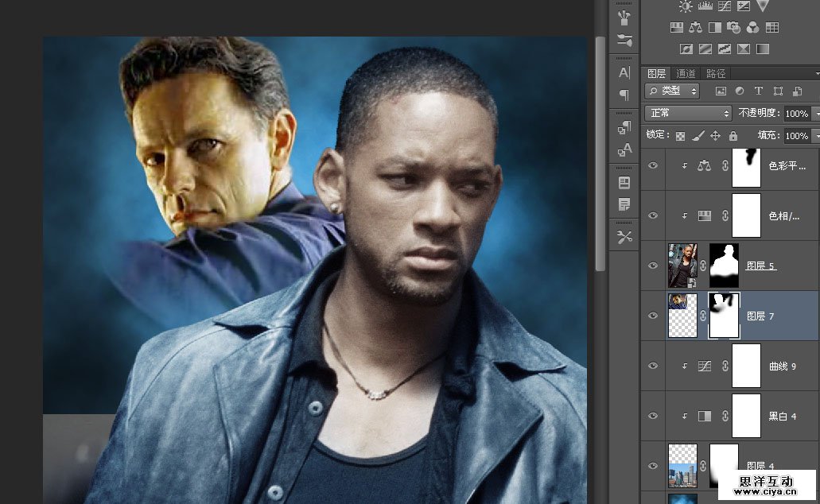Hide the 色彩平 color balance layer

coord(653,165)
